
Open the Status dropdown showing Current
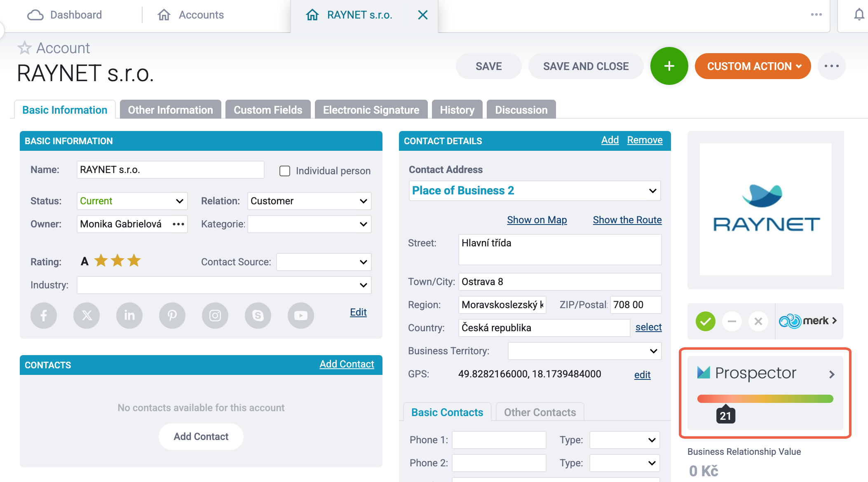(132, 201)
